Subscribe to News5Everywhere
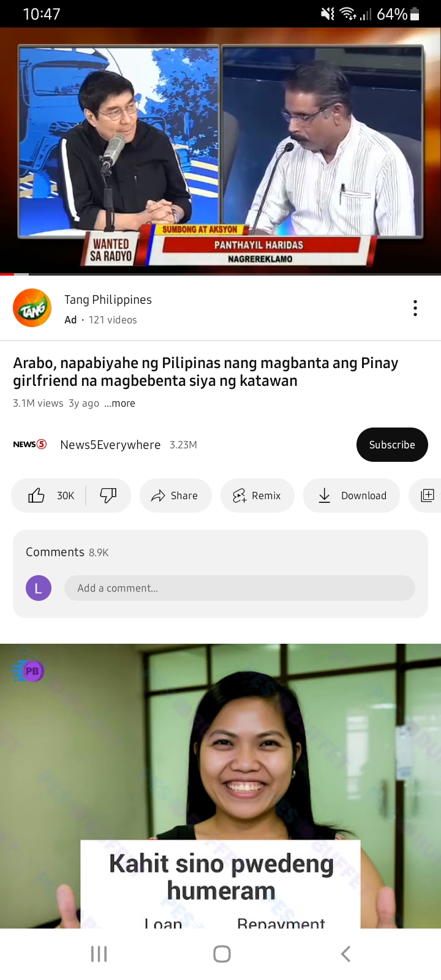Screen dimensions: 441x980 pyautogui.click(x=392, y=445)
